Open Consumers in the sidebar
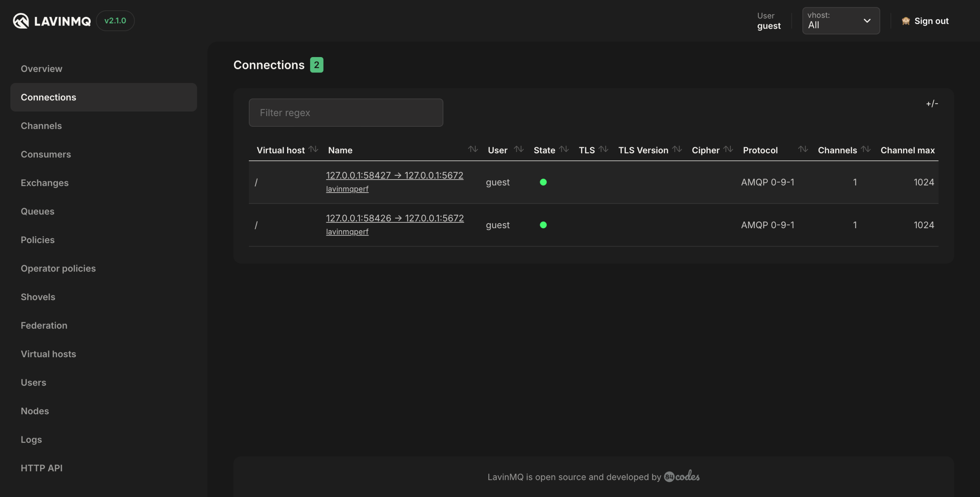980x497 pixels. click(46, 154)
